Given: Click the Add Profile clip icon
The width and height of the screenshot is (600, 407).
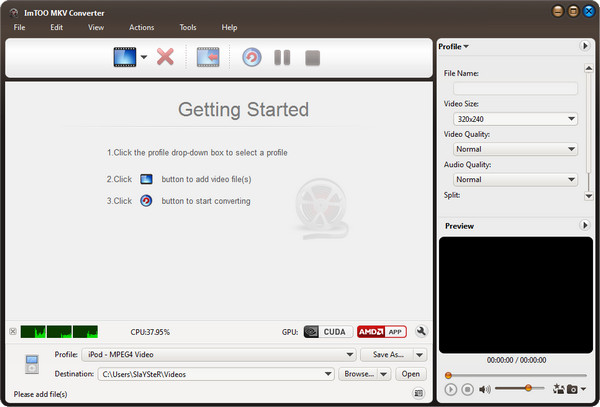Looking at the screenshot, I should click(x=208, y=57).
